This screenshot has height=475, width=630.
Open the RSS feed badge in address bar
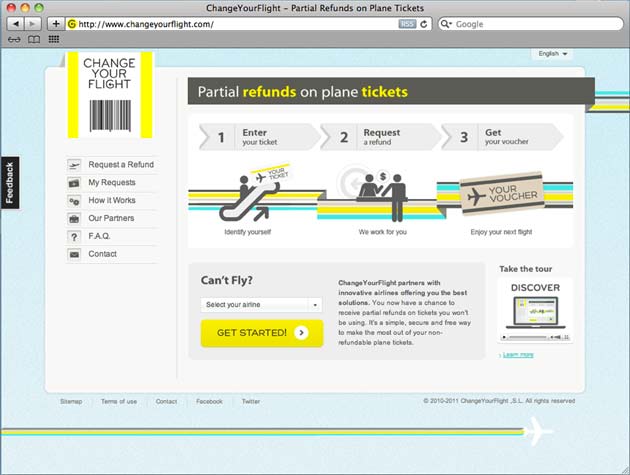(407, 24)
